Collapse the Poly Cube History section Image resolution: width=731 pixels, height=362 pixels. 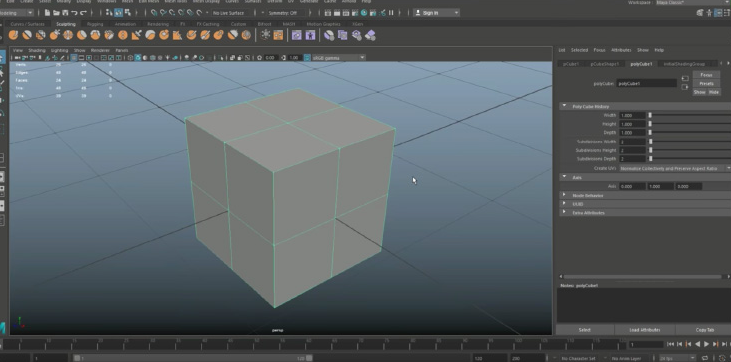click(565, 106)
